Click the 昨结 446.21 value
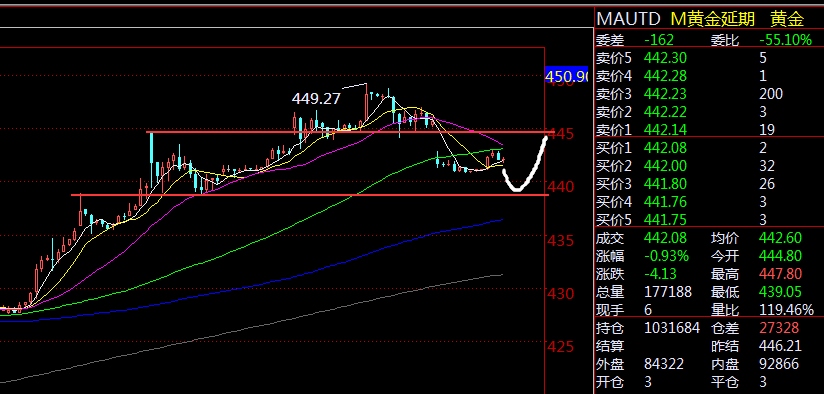The height and width of the screenshot is (394, 824). click(x=780, y=346)
